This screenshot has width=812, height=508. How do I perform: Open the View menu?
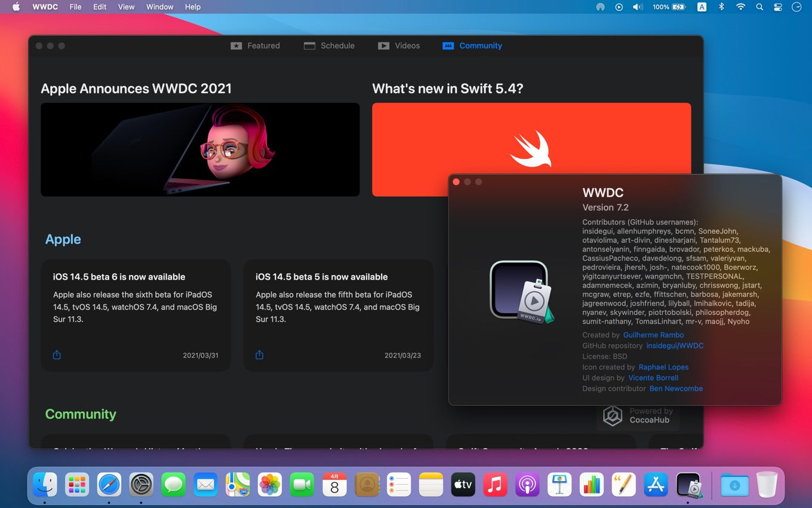[x=126, y=7]
